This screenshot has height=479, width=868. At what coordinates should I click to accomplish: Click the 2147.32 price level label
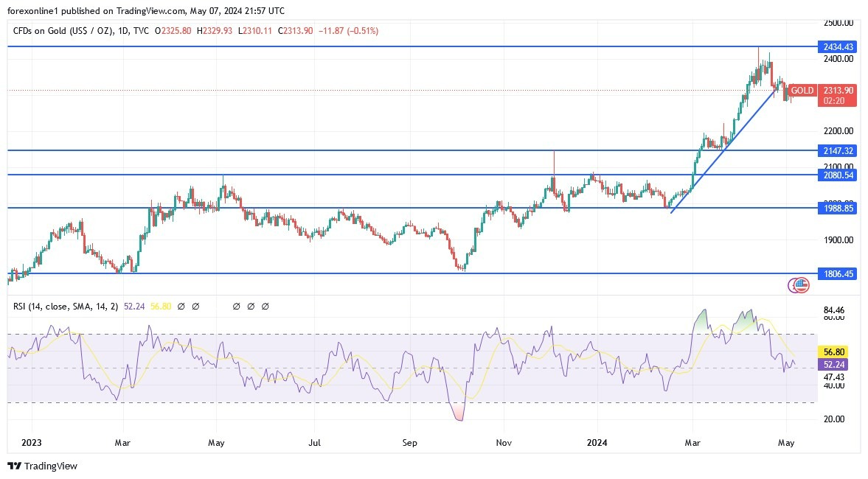(839, 150)
